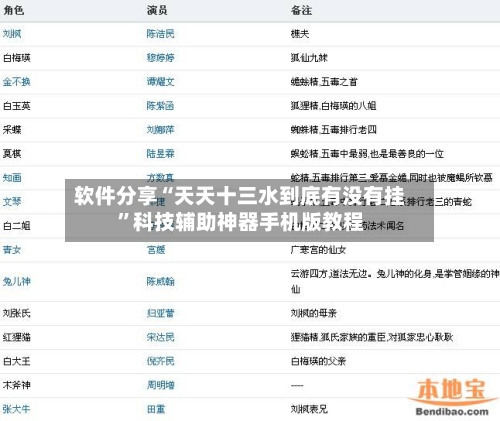500x421 pixels.
Task: Click actor link 陈威翰
Action: tap(160, 282)
